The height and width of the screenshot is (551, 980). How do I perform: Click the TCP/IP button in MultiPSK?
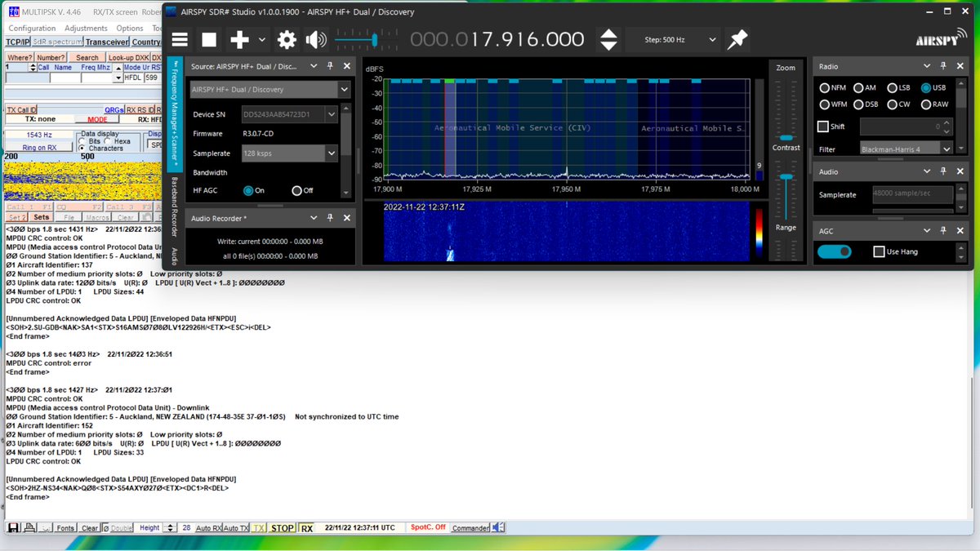(17, 42)
